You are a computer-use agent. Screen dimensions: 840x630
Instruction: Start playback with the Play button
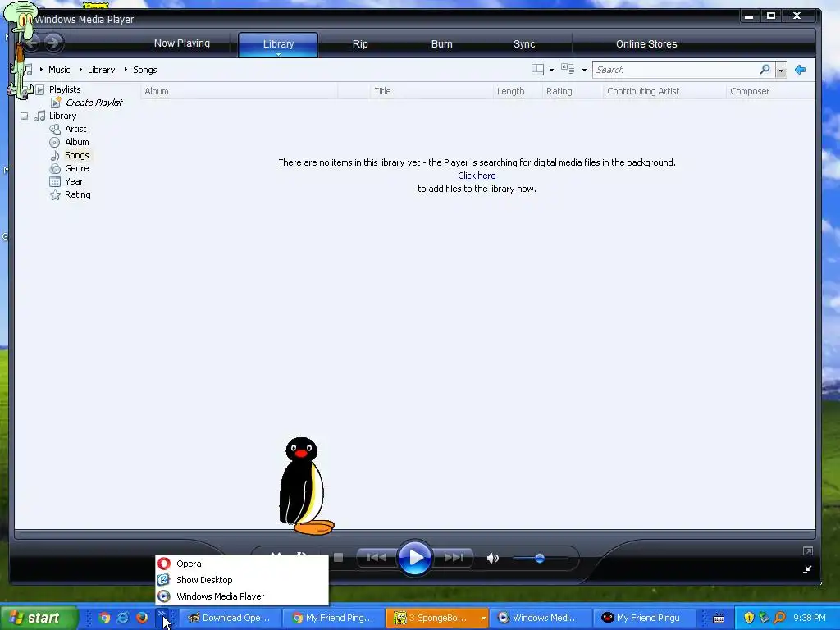(415, 558)
